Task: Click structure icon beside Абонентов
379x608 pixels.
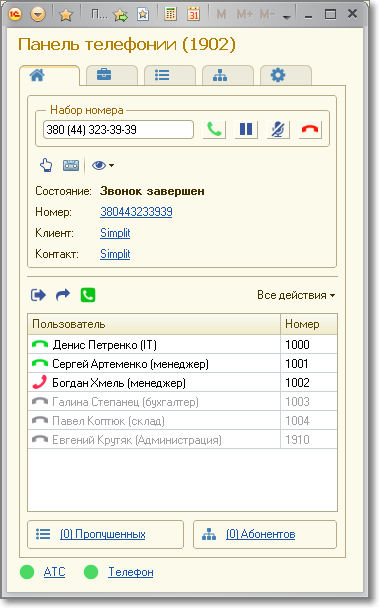Action: (209, 534)
